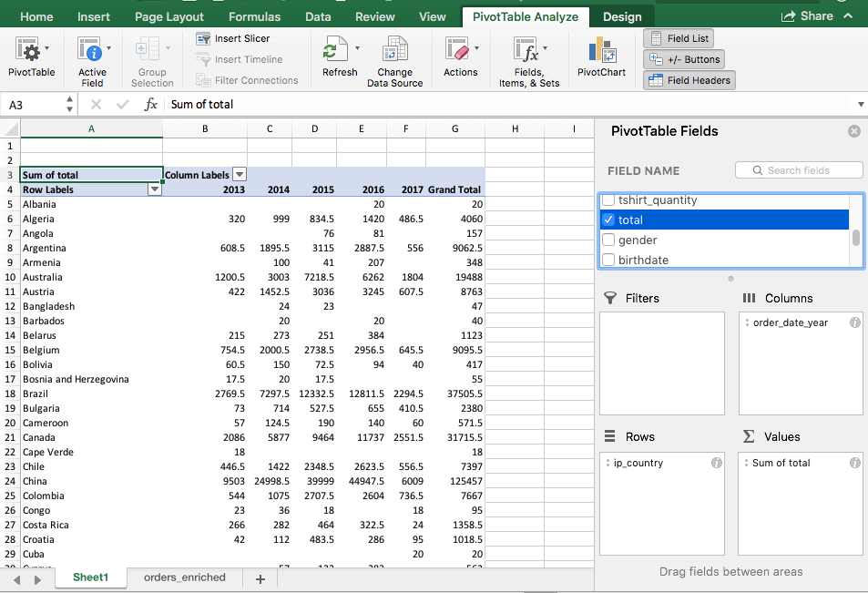The height and width of the screenshot is (593, 868).
Task: Enable the birthdate field
Action: [x=607, y=260]
